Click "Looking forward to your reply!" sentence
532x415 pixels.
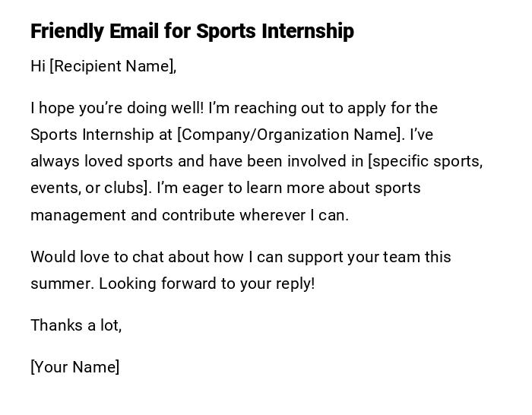coord(207,284)
